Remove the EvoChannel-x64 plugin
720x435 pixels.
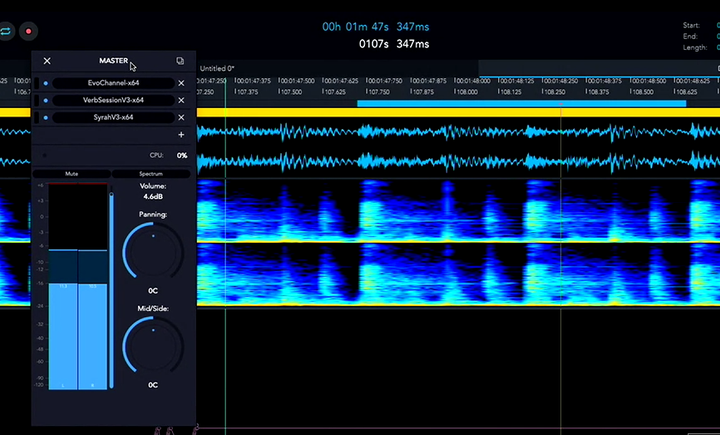tap(181, 83)
